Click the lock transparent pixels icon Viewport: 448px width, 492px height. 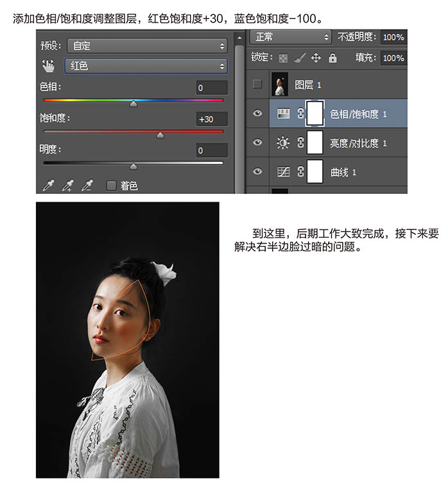(283, 58)
